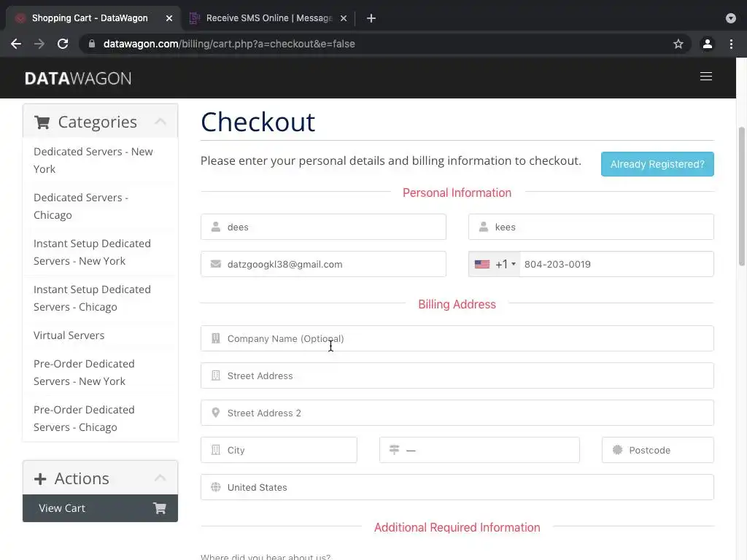
Task: Focus the Street Address field
Action: pyautogui.click(x=457, y=376)
